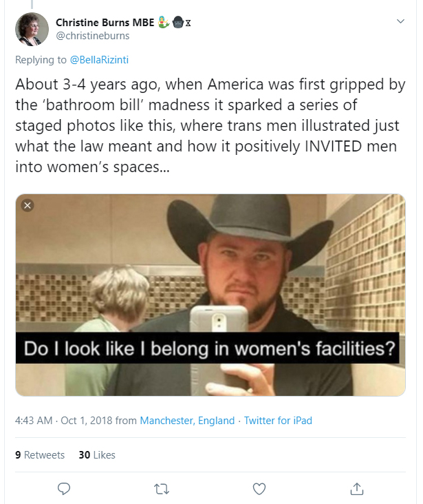The height and width of the screenshot is (504, 423).
Task: Click the gorilla emoji beside the name
Action: (177, 22)
